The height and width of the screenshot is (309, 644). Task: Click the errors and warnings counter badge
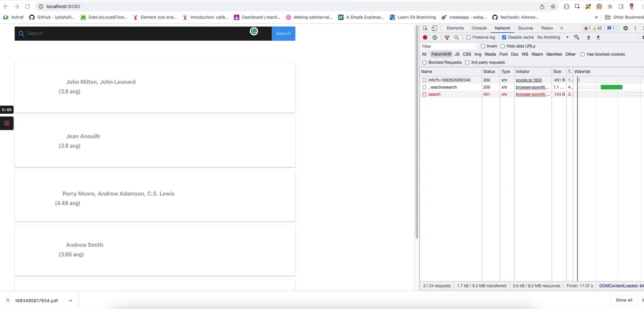coord(593,28)
